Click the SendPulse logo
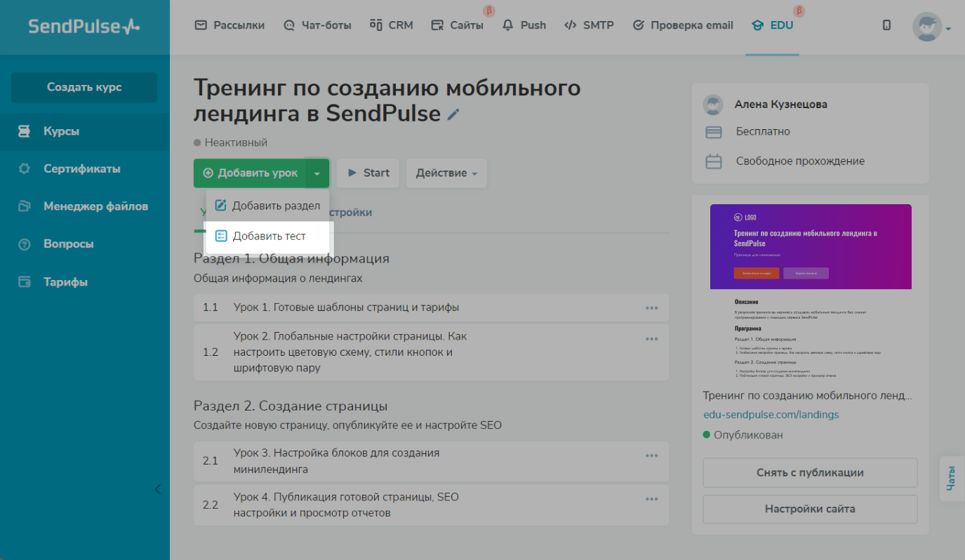The height and width of the screenshot is (560, 965). [x=84, y=27]
